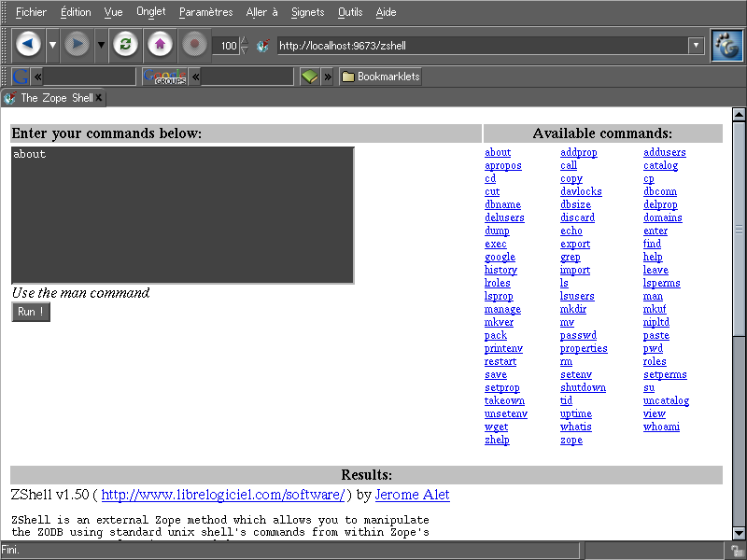Open the Bookmarklets folder
The image size is (747, 560).
pyautogui.click(x=380, y=77)
